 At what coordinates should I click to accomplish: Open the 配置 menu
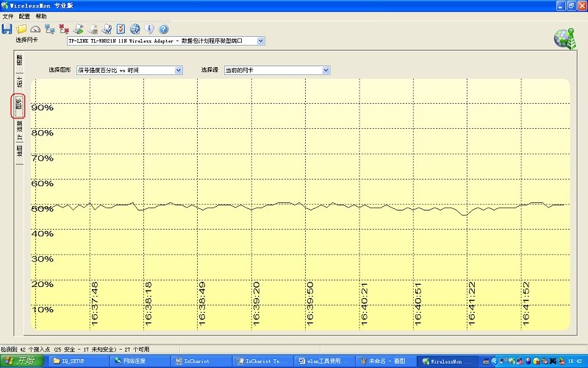coord(24,15)
